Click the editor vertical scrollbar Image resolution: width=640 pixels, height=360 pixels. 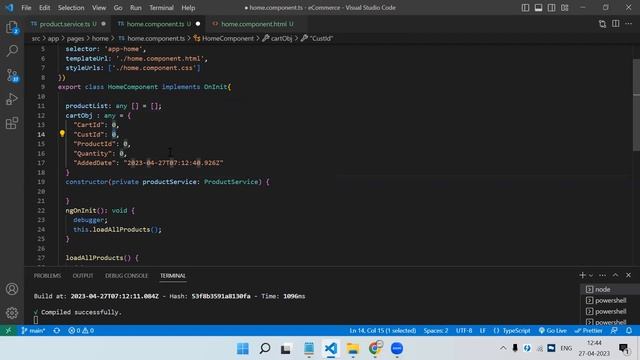pos(636,105)
